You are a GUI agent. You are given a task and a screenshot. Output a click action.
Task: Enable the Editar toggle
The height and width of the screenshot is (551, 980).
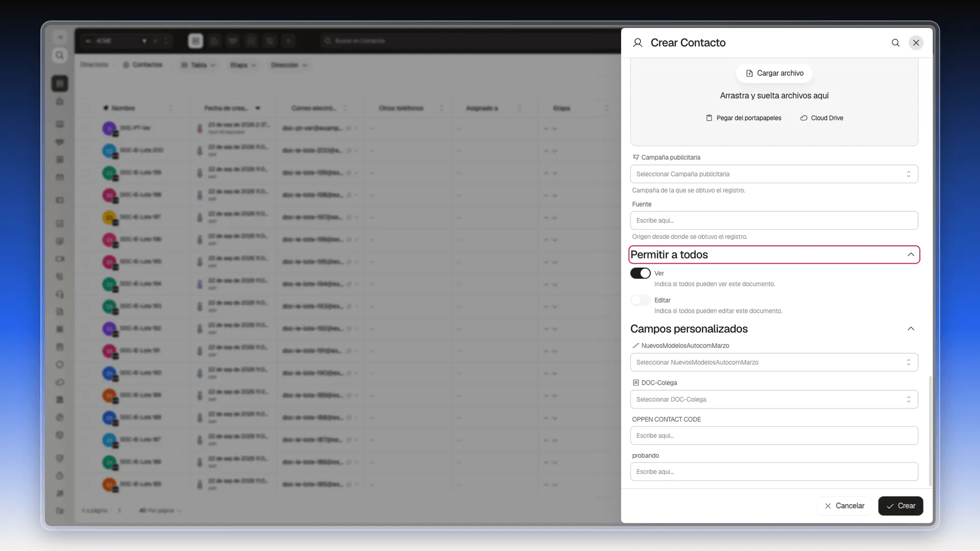[641, 300]
